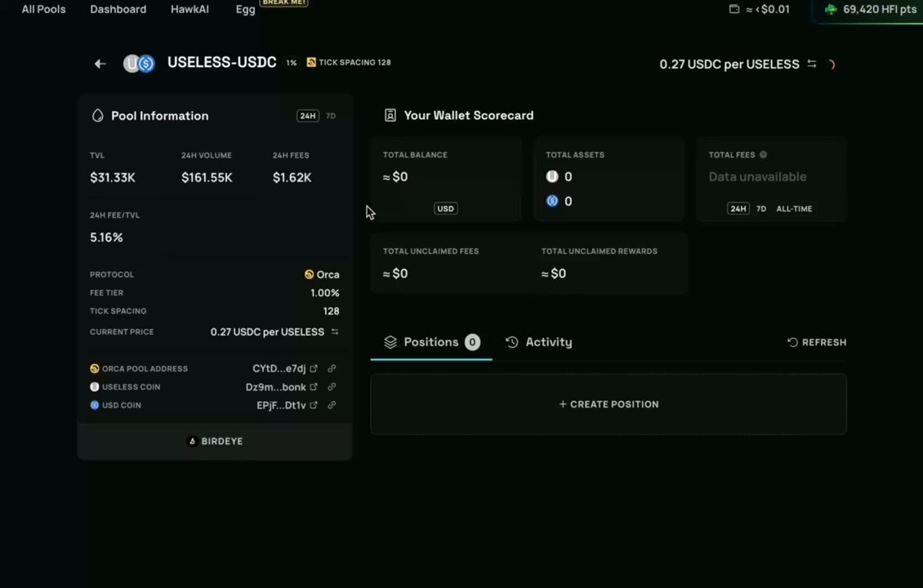Click the BREAK ME! badge on Egg
The width and height of the screenshot is (923, 588).
pos(284,3)
